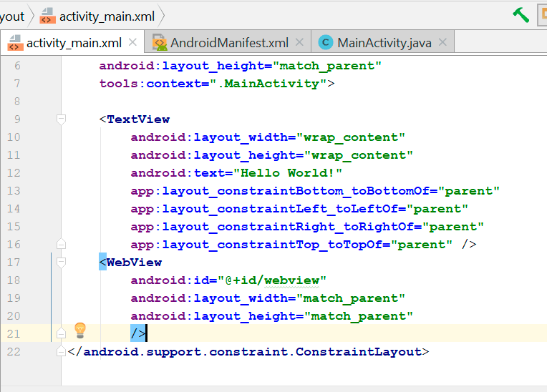This screenshot has height=392, width=547.
Task: Click fold marker beside closing ConstraintLayout tag
Action: tap(61, 351)
